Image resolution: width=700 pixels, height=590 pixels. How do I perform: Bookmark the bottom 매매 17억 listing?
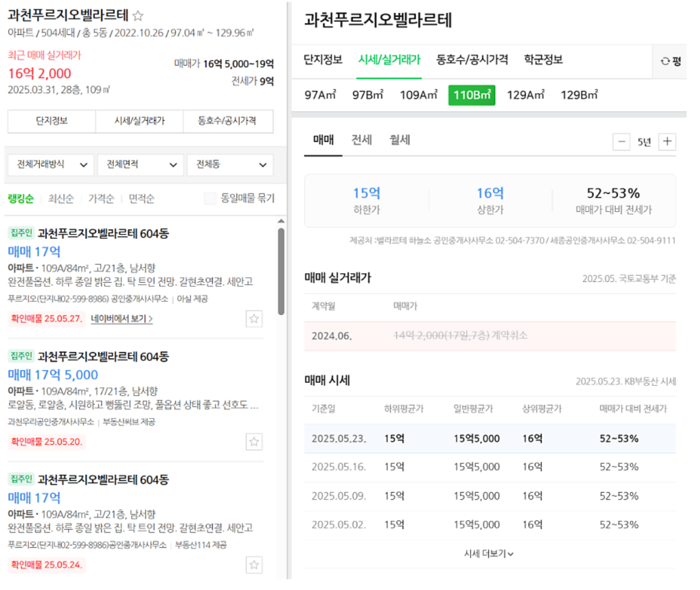point(254,565)
